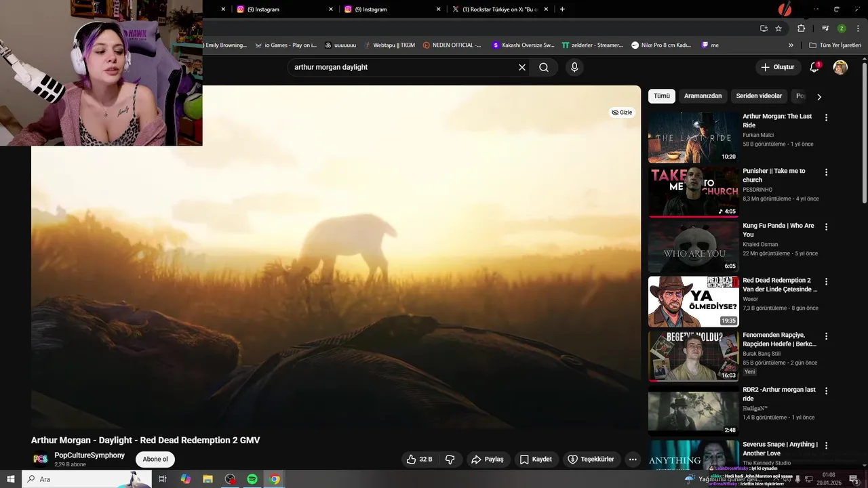868x488 pixels.
Task: Open the YouTube account avatar menu
Action: 840,67
